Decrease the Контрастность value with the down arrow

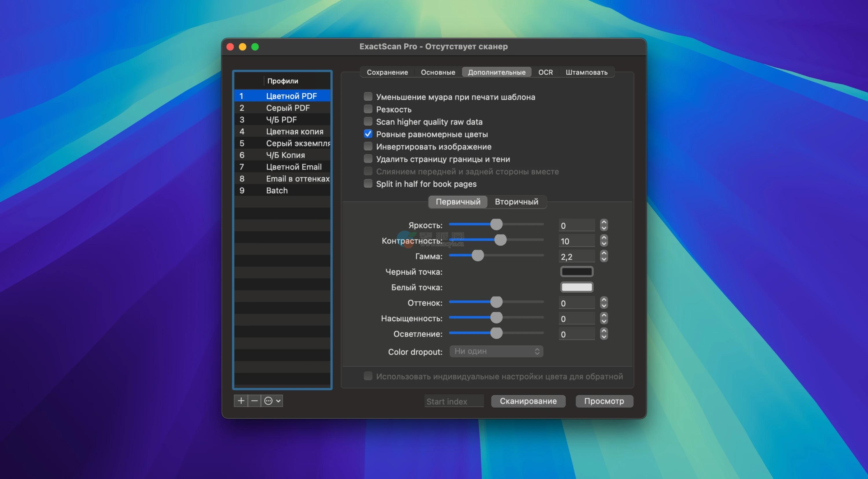point(604,243)
